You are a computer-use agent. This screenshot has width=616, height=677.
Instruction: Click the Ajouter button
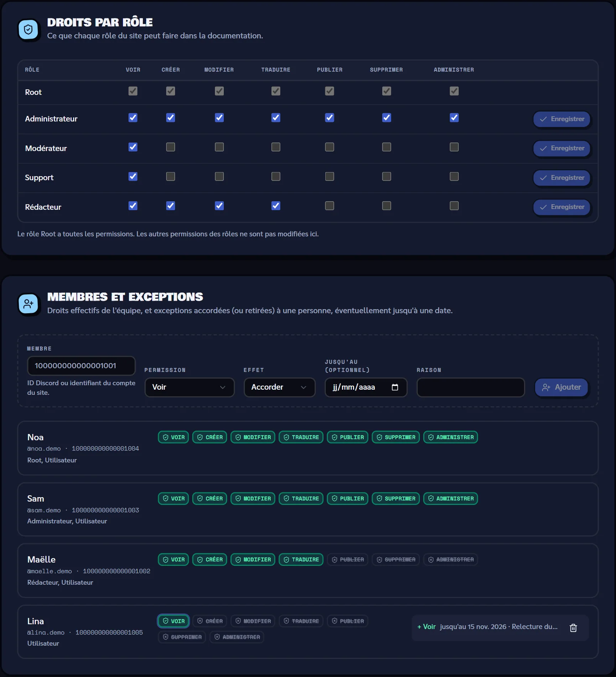click(x=561, y=387)
